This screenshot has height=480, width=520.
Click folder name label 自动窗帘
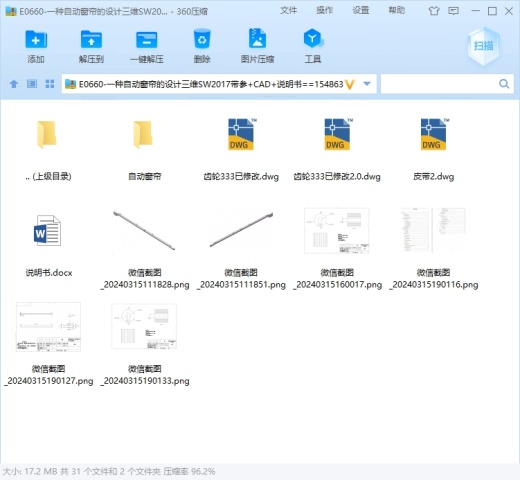click(145, 176)
